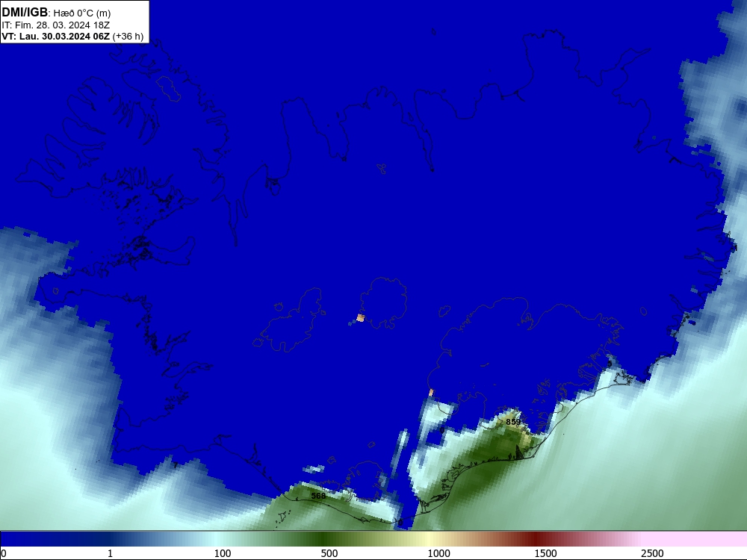This screenshot has width=747, height=560.
Task: Select the IT: Fim. 28. 03. 2024 18Z line
Action: click(x=56, y=25)
